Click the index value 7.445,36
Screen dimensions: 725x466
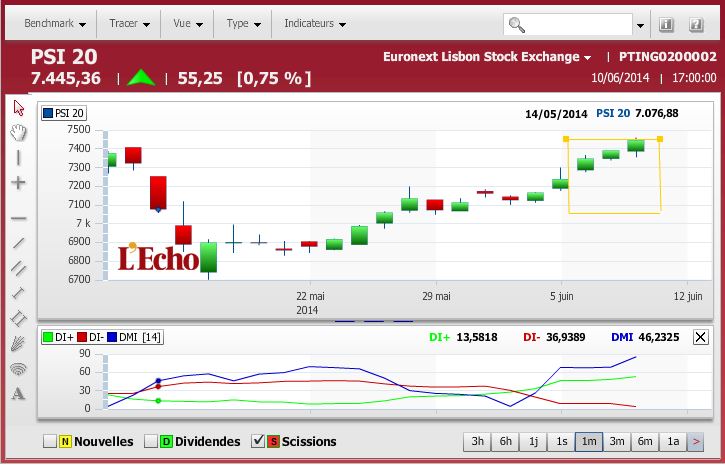[66, 78]
